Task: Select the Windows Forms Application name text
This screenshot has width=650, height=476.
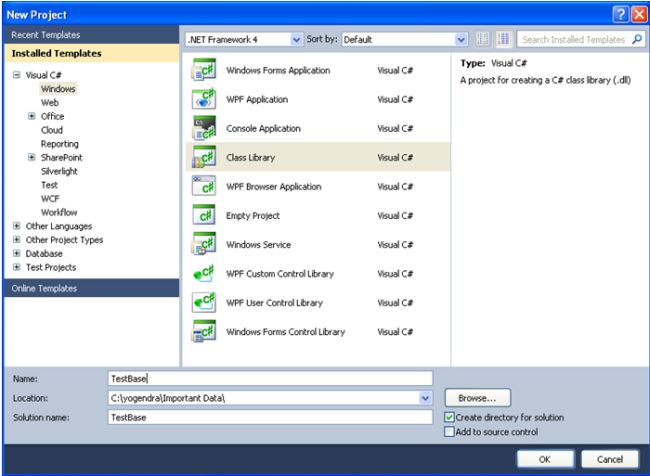Action: [x=278, y=70]
